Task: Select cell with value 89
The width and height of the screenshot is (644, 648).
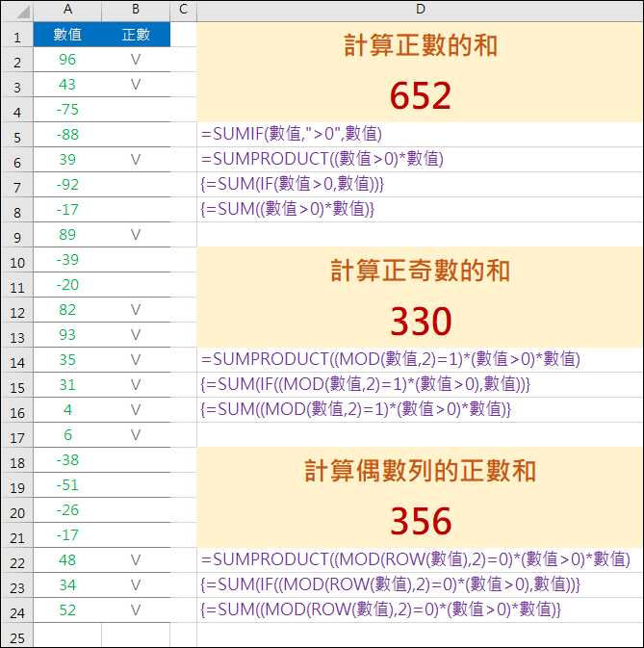Action: (x=67, y=235)
